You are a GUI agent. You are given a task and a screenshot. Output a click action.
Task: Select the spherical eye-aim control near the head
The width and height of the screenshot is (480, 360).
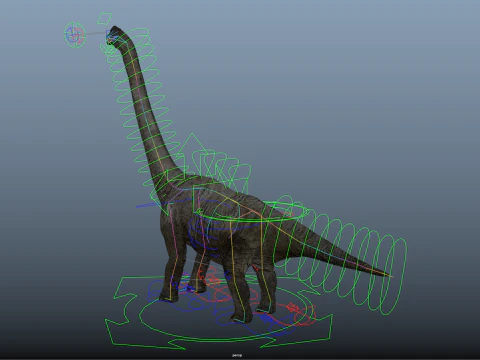point(75,35)
